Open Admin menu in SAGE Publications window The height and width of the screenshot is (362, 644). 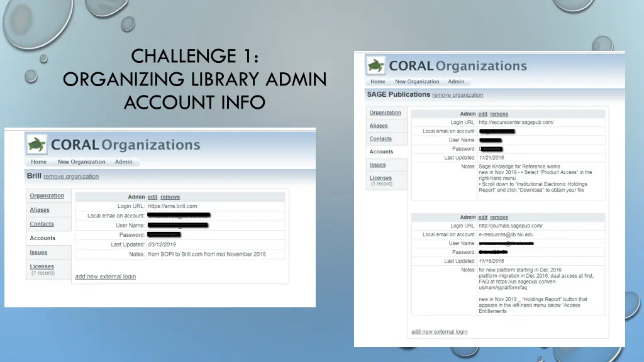(x=456, y=81)
